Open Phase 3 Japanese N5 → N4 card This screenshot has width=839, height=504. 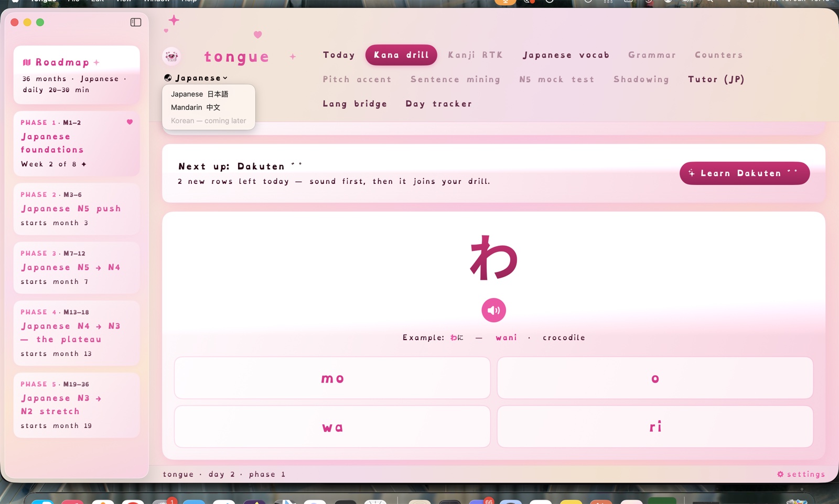click(x=77, y=268)
